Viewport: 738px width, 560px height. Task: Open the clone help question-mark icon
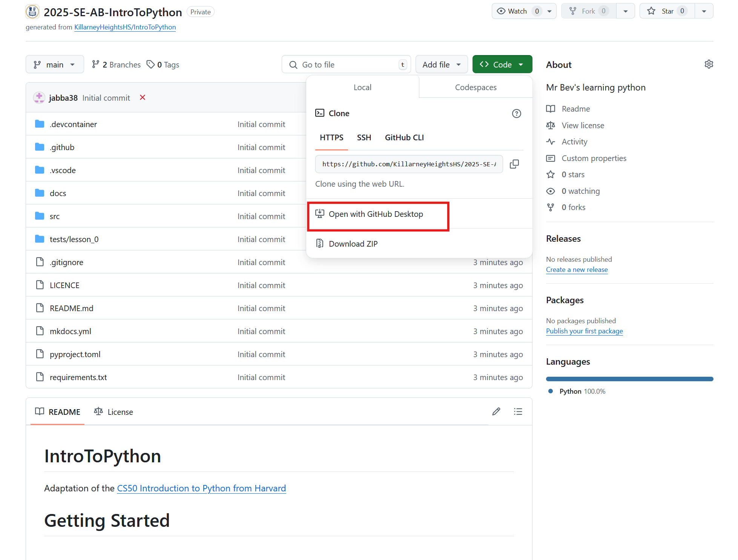tap(516, 114)
